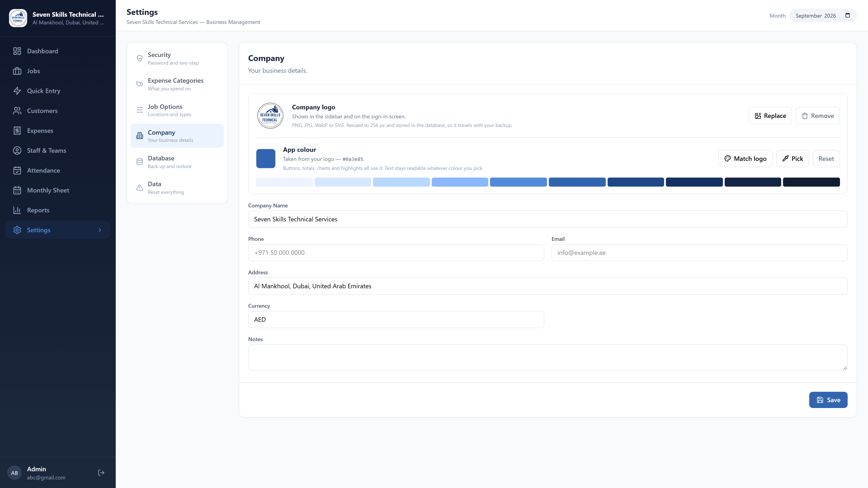Expand the Settings chevron arrow
Screen dimensions: 868x488
point(100,230)
